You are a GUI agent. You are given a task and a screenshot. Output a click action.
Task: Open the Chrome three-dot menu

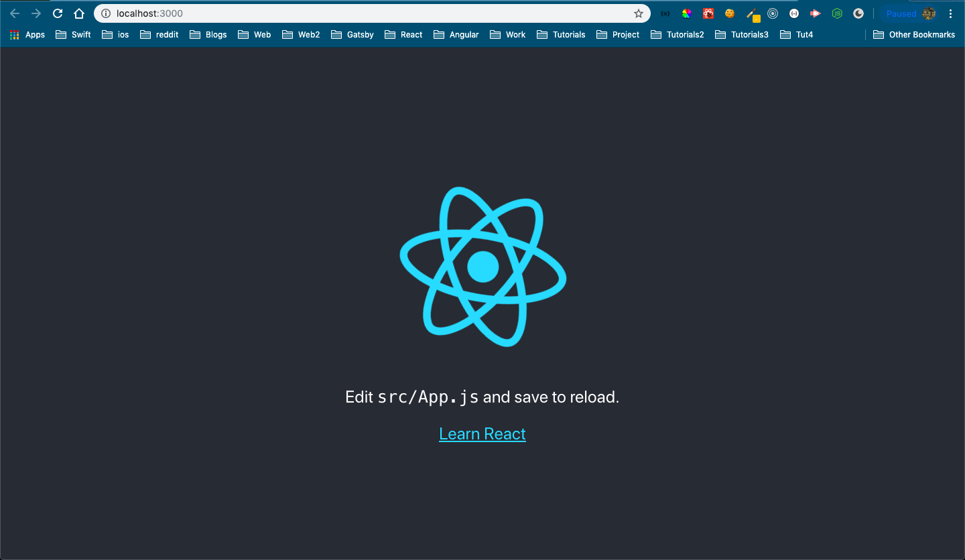tap(950, 13)
